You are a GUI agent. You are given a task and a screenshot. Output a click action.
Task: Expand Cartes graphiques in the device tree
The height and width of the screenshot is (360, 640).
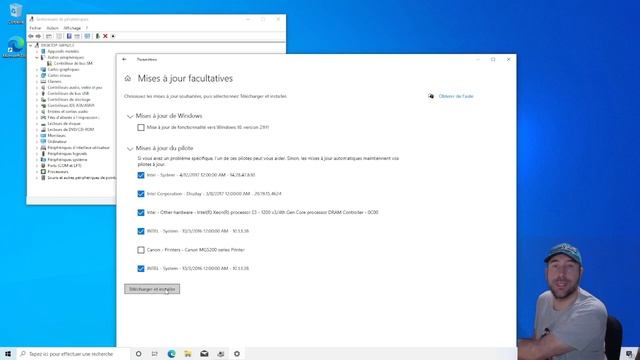[37, 70]
